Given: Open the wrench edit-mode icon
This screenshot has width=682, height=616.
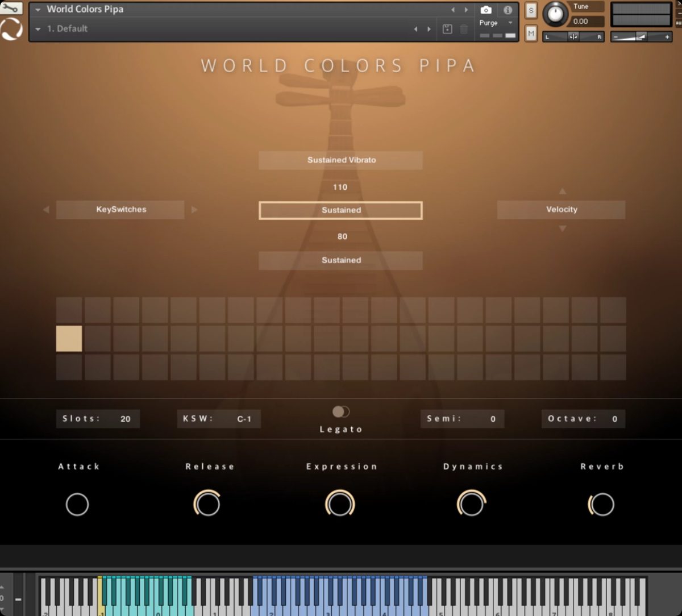Looking at the screenshot, I should tap(11, 8).
